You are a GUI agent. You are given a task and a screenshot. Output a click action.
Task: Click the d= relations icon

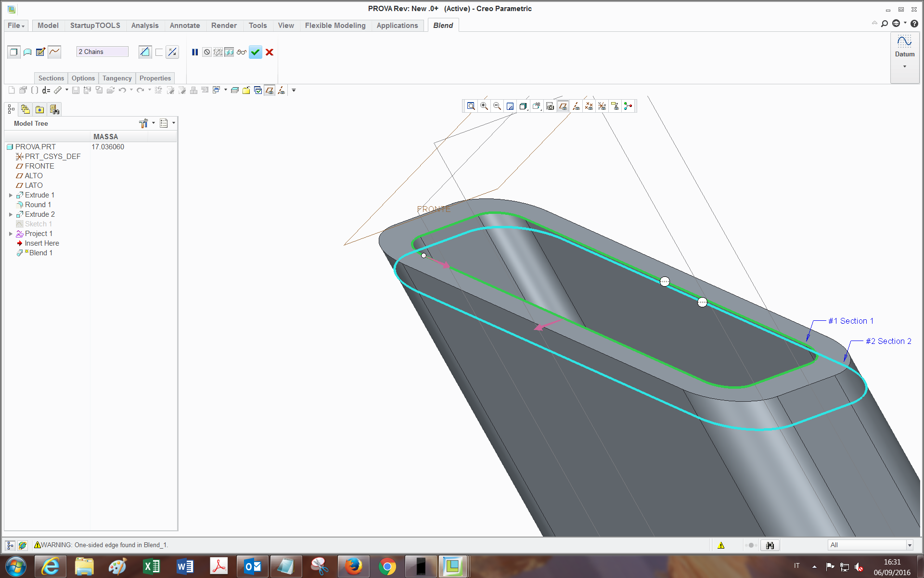pos(46,90)
